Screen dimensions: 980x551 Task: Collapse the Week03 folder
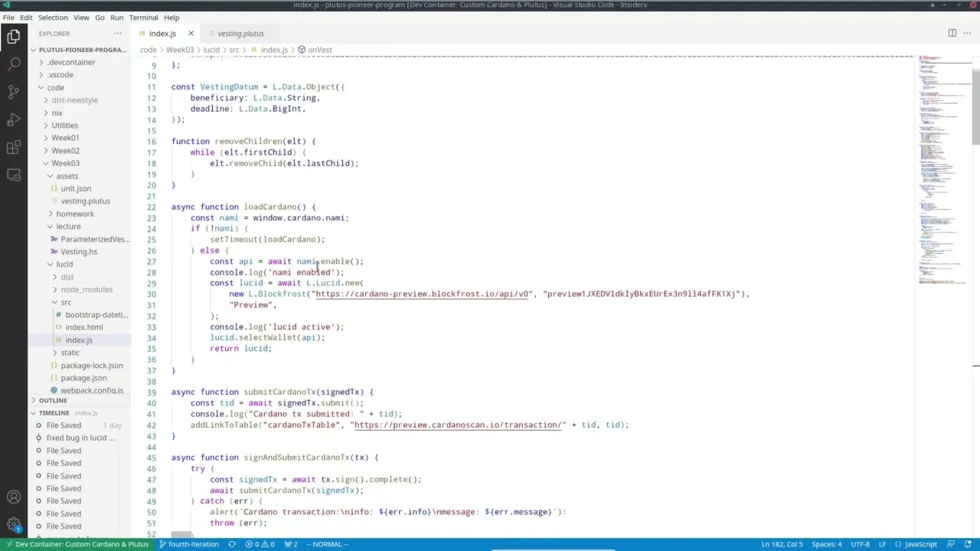click(65, 163)
